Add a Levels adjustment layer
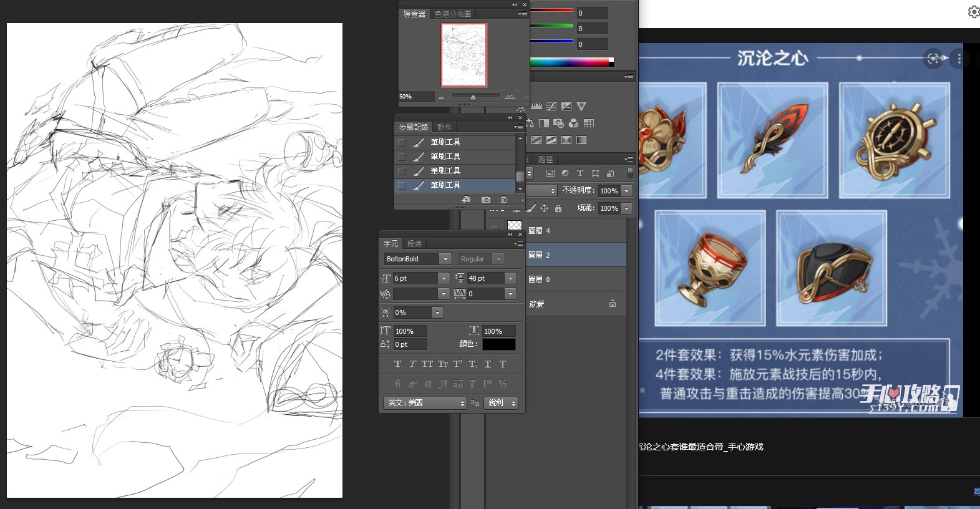Viewport: 980px width, 509px height. [x=536, y=107]
